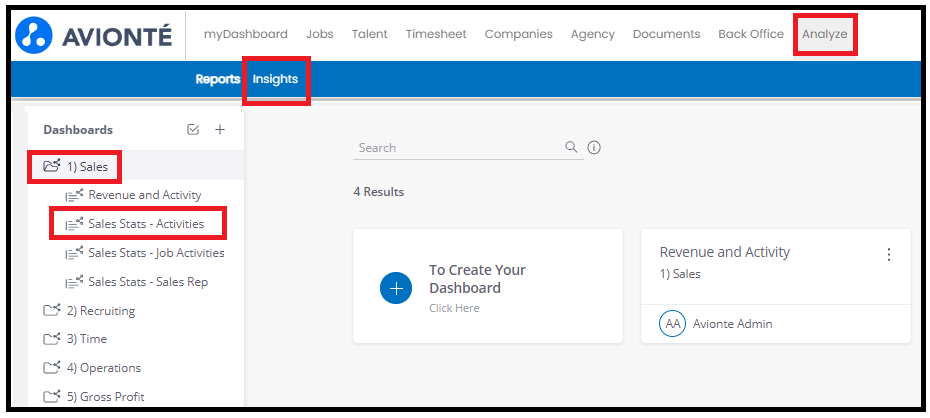Click the search info icon

coord(594,148)
